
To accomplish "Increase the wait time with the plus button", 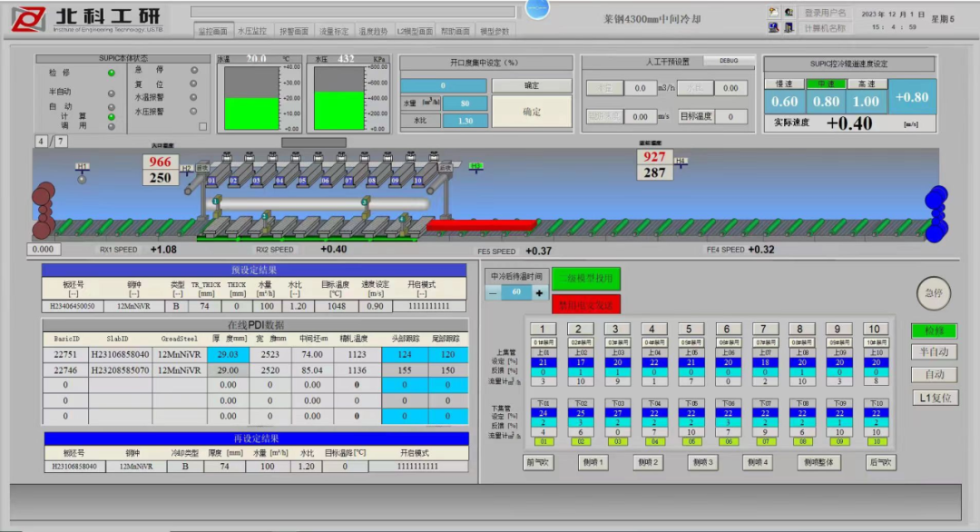I will [539, 293].
